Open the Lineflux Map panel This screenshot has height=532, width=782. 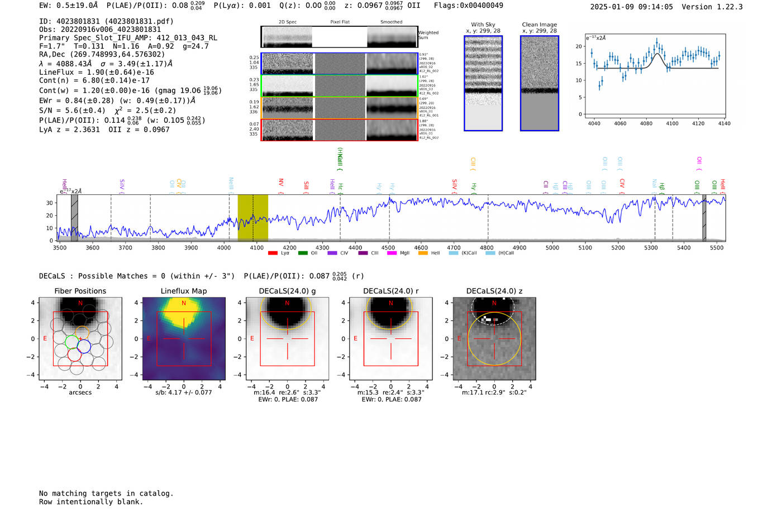point(184,338)
